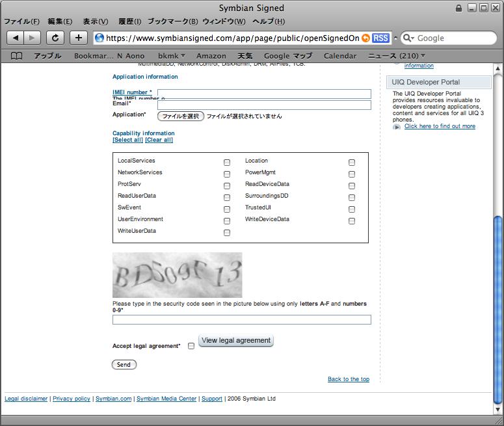Check the TrustedUI capability checkbox
This screenshot has height=426, width=504.
tap(352, 209)
